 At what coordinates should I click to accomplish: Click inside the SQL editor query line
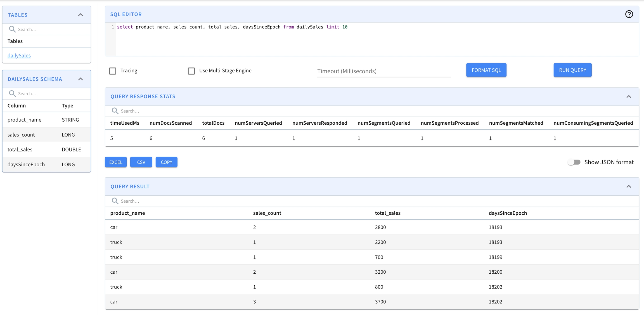tap(232, 27)
